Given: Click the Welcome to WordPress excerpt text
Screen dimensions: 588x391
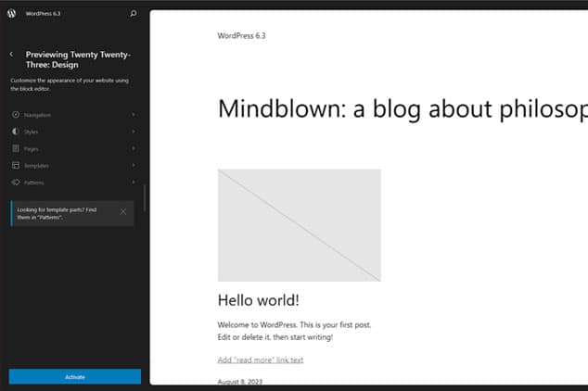Looking at the screenshot, I should click(x=294, y=331).
